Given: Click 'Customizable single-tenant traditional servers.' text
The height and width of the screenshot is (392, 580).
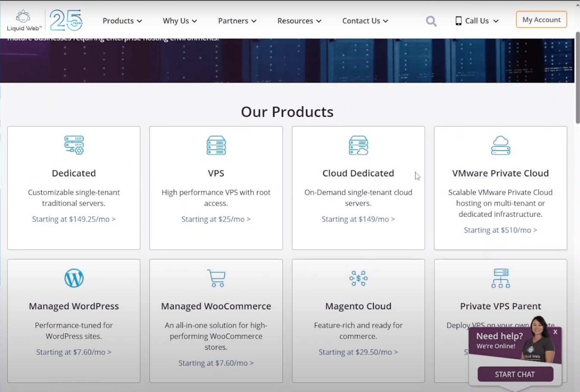Looking at the screenshot, I should [74, 198].
